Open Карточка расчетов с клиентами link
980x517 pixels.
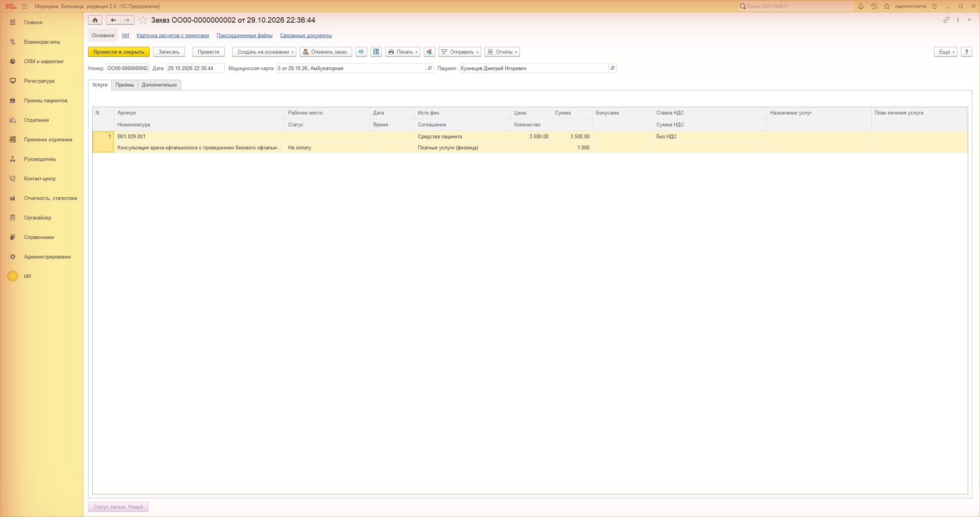point(173,35)
